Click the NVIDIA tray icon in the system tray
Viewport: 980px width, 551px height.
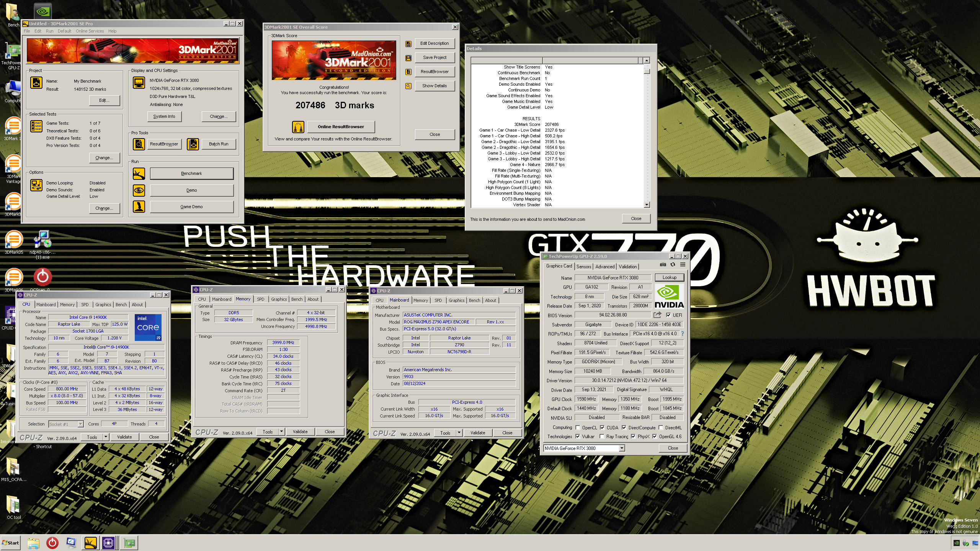(956, 543)
